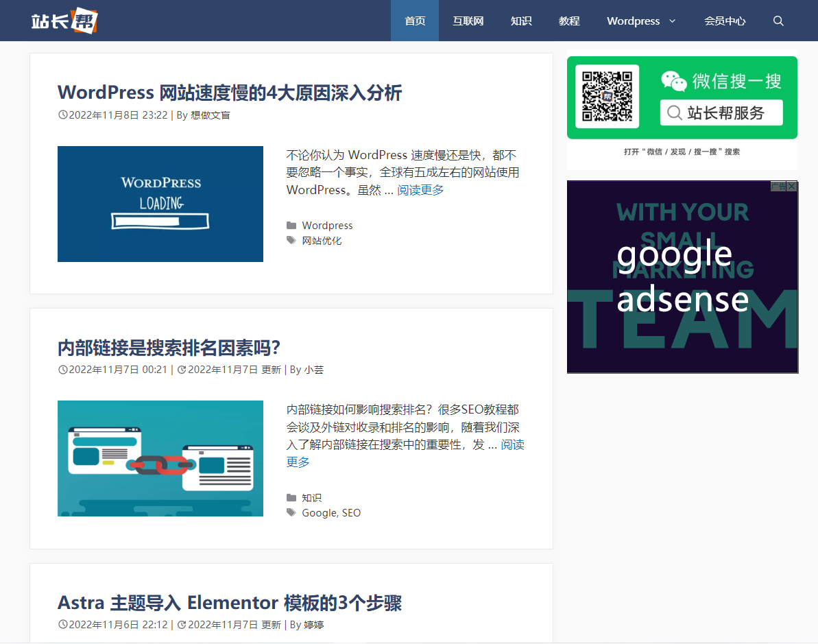818x644 pixels.
Task: Expand the Wordpress menu dropdown arrow
Action: [673, 21]
